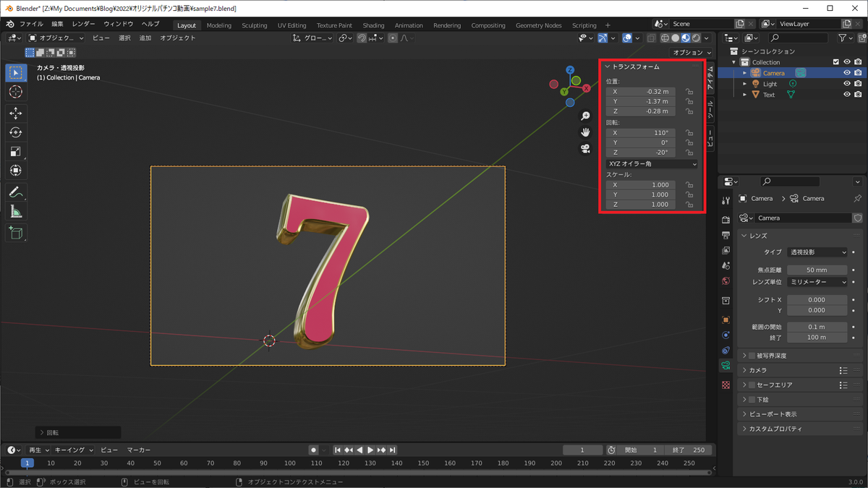Viewport: 868px width, 488px height.
Task: Select the Transform tool
Action: (x=16, y=171)
